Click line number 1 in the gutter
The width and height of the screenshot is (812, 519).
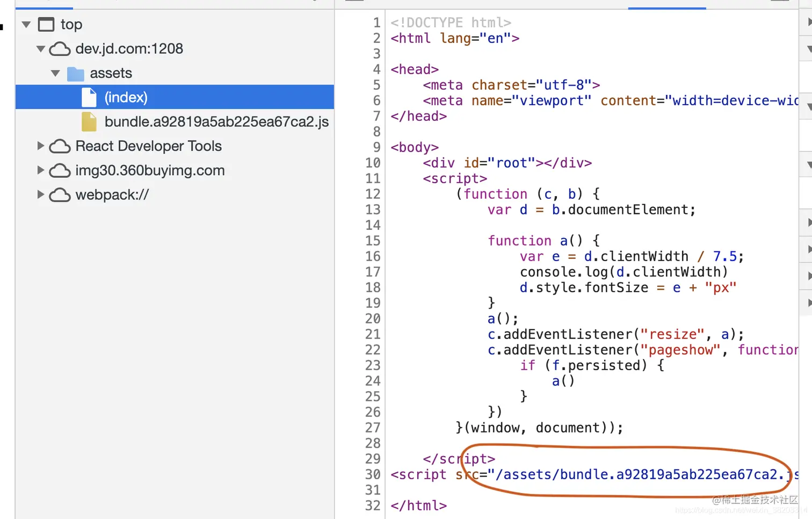(x=377, y=23)
